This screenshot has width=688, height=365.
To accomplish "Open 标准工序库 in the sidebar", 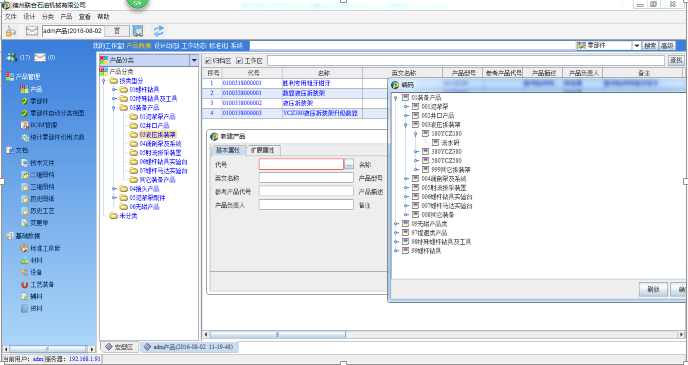I will coord(45,248).
